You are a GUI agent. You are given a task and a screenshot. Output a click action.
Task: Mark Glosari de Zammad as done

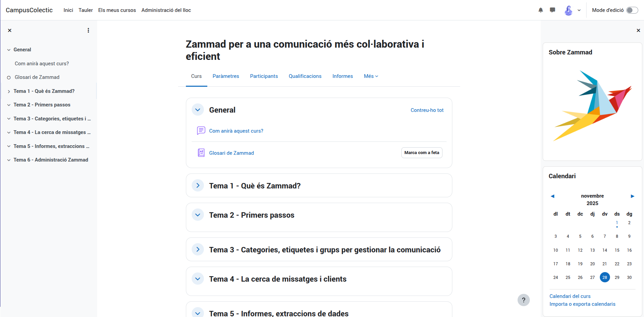pos(421,153)
